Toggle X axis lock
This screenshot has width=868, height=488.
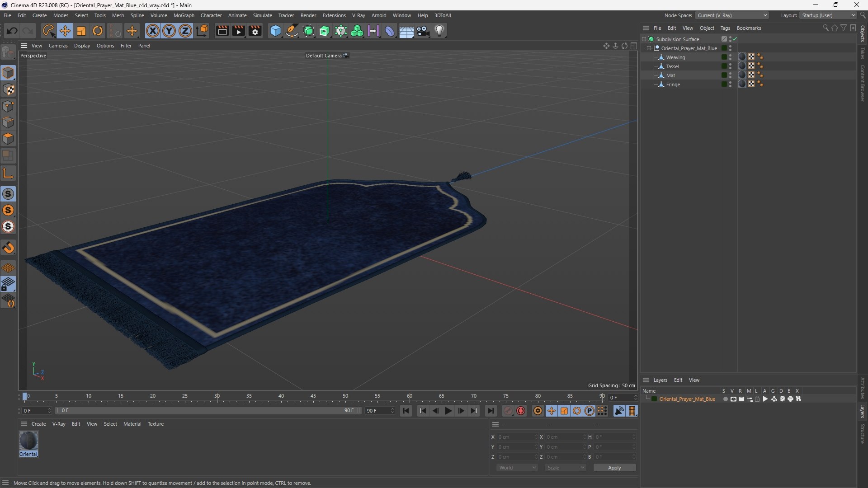153,31
